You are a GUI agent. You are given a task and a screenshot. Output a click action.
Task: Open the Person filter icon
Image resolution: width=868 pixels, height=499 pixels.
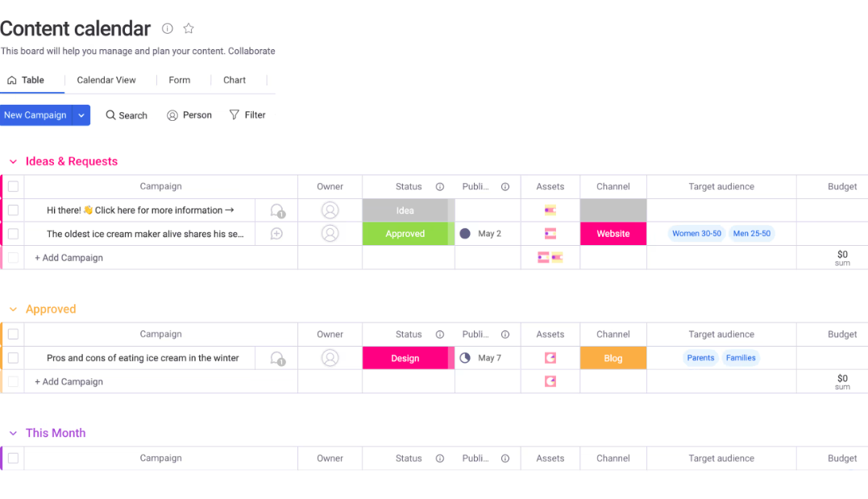pyautogui.click(x=172, y=115)
